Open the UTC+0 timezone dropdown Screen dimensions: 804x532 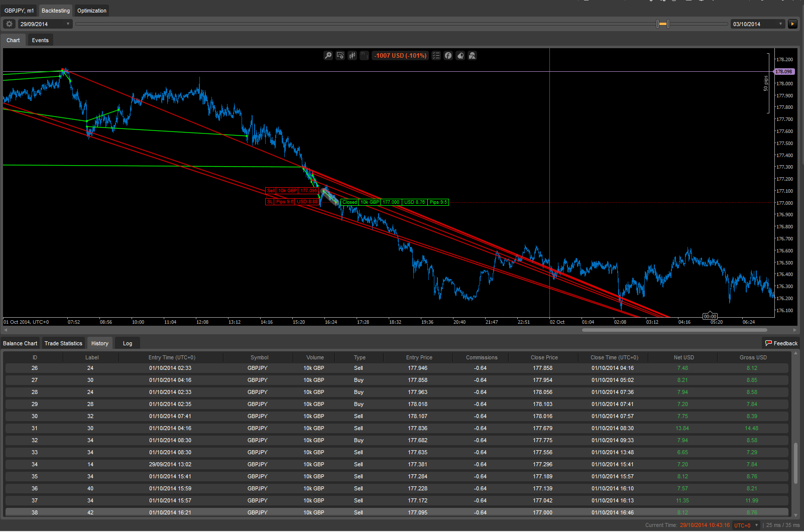pyautogui.click(x=746, y=525)
